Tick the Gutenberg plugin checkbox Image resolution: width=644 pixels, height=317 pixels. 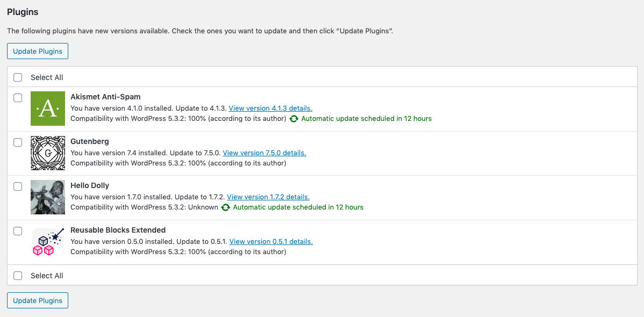(x=18, y=142)
